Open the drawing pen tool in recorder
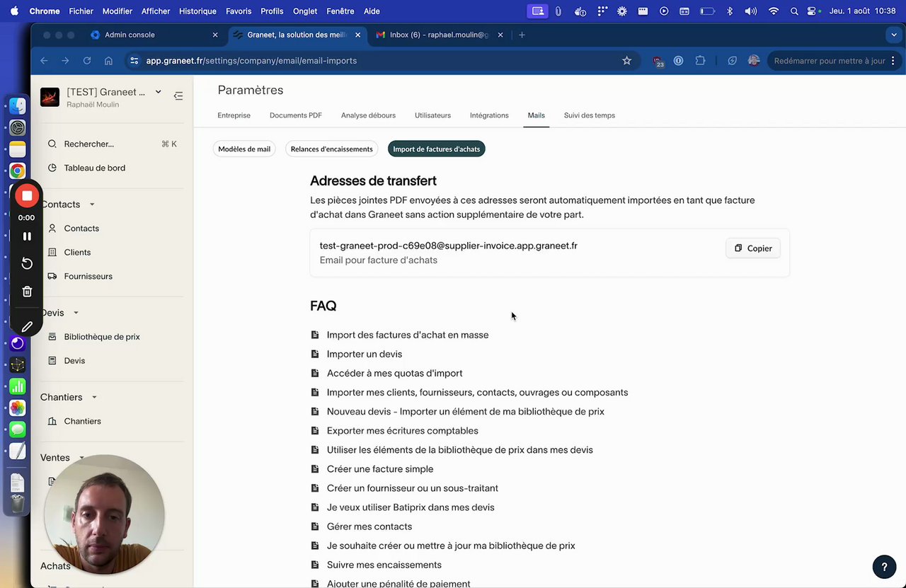 27,326
